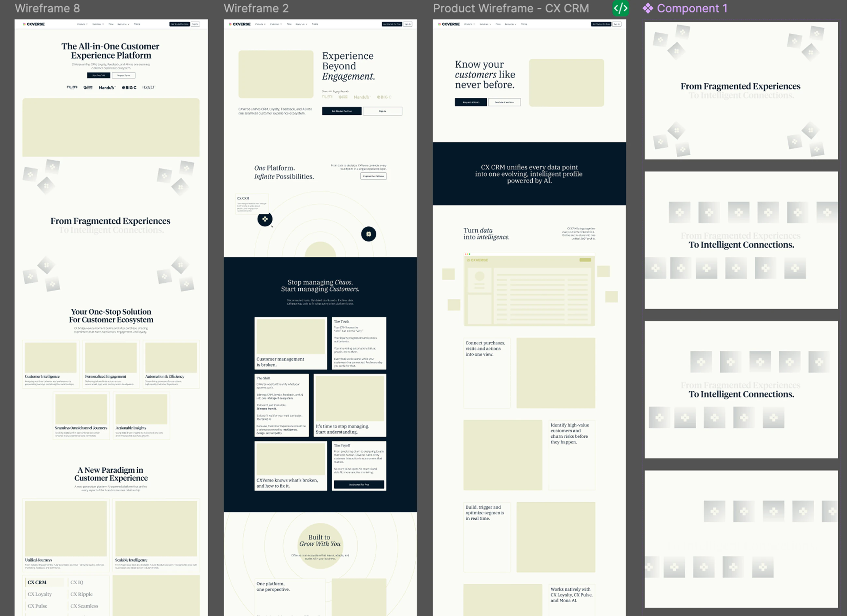The height and width of the screenshot is (616, 847).
Task: Click See how it works in Product Wireframe
Action: pos(504,102)
